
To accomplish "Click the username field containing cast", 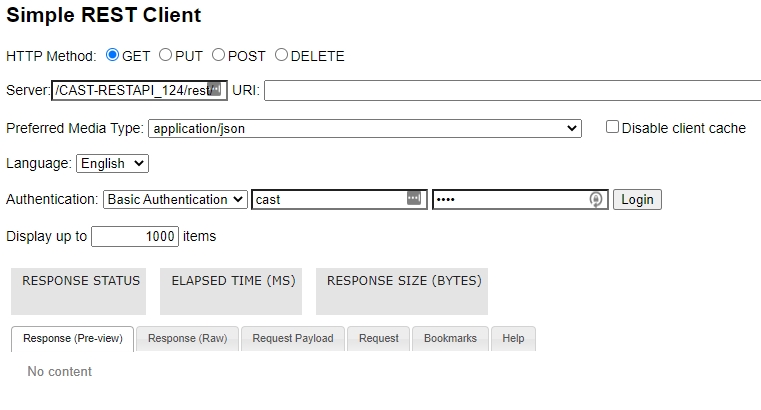I will (x=339, y=199).
